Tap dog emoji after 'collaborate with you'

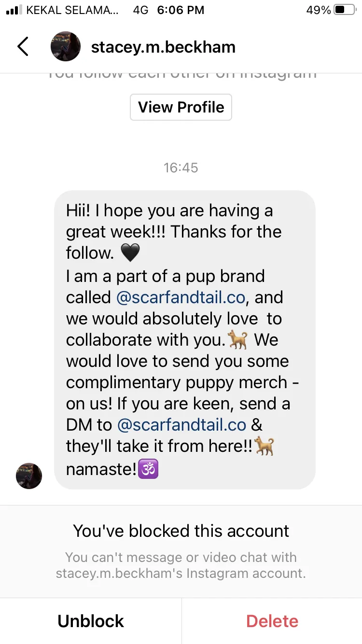point(239,340)
